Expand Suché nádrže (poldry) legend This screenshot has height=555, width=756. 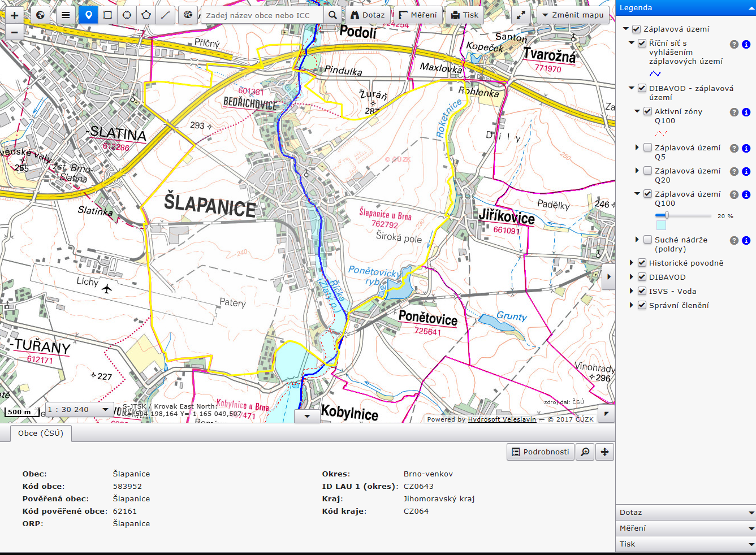(x=637, y=240)
